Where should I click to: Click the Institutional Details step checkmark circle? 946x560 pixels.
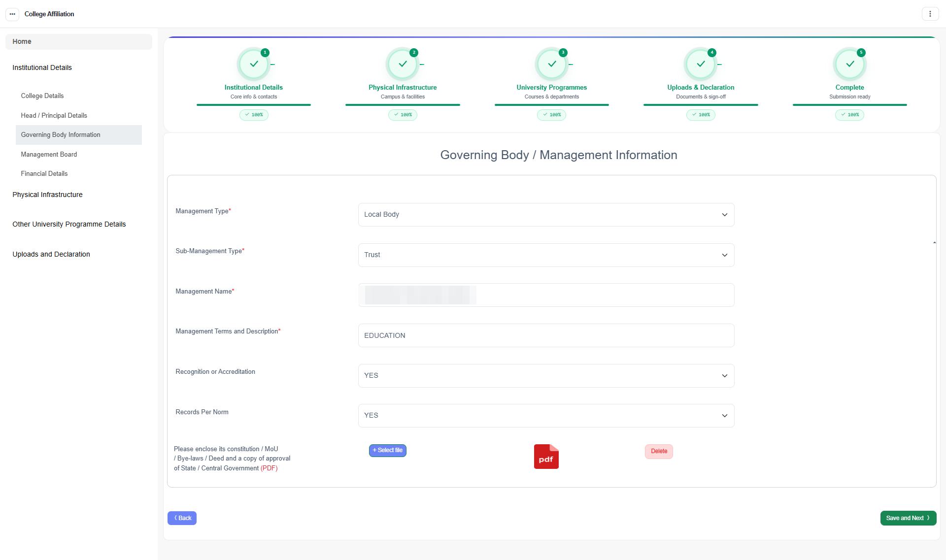pos(254,64)
